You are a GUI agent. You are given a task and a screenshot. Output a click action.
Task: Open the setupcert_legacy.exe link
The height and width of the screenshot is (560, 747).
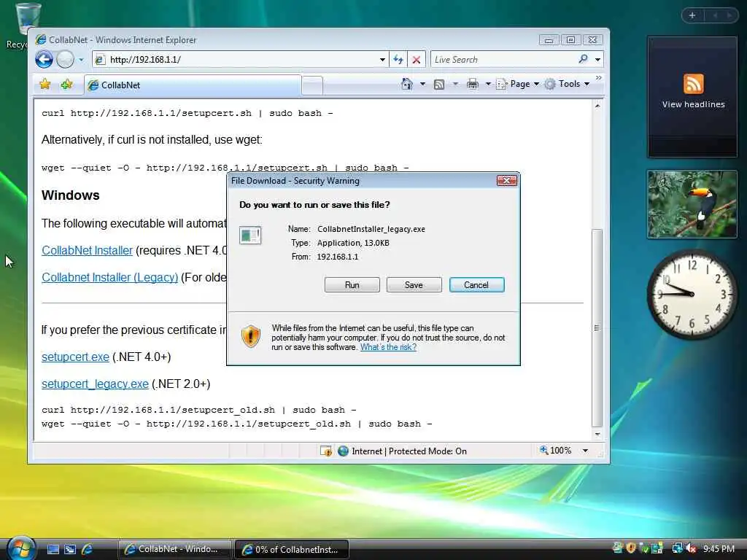95,384
